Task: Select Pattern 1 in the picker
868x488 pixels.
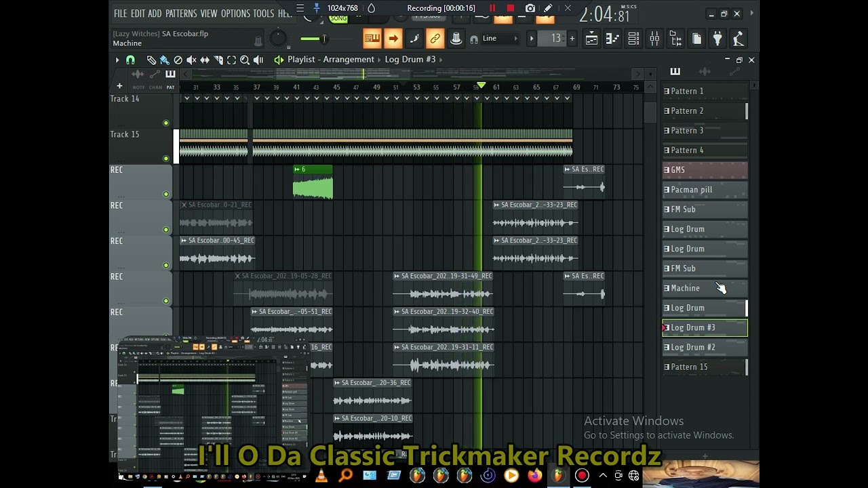Action: click(705, 91)
